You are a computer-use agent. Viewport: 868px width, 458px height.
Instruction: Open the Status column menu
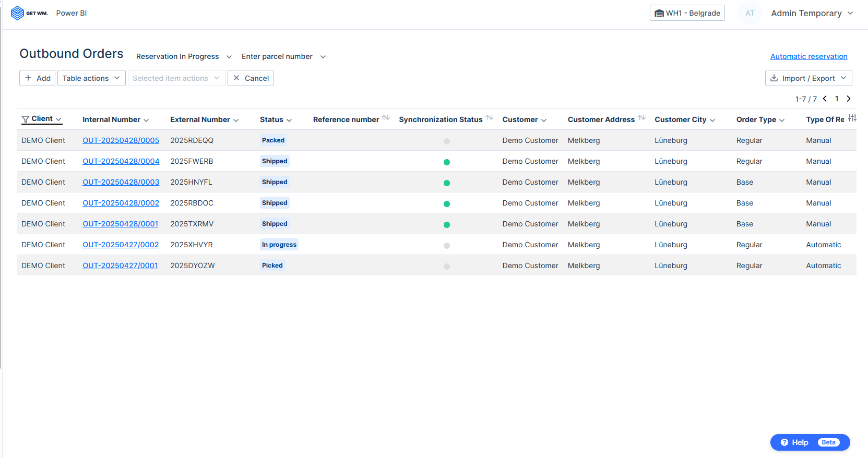click(x=289, y=120)
